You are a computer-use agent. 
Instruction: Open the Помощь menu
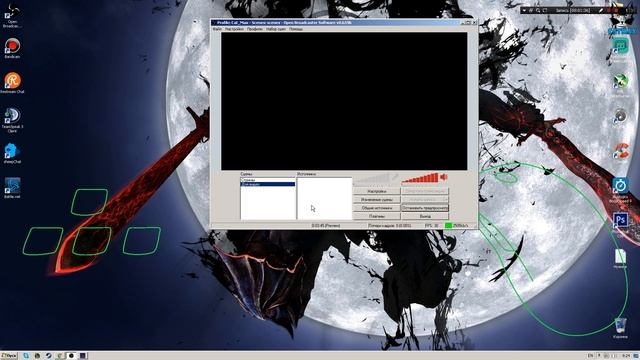pyautogui.click(x=296, y=29)
